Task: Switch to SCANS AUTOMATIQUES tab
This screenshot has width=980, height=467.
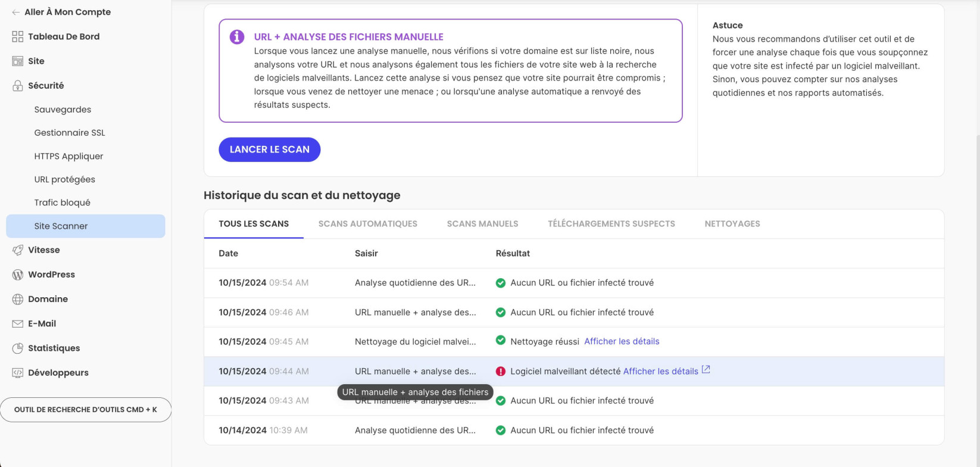Action: pos(368,224)
